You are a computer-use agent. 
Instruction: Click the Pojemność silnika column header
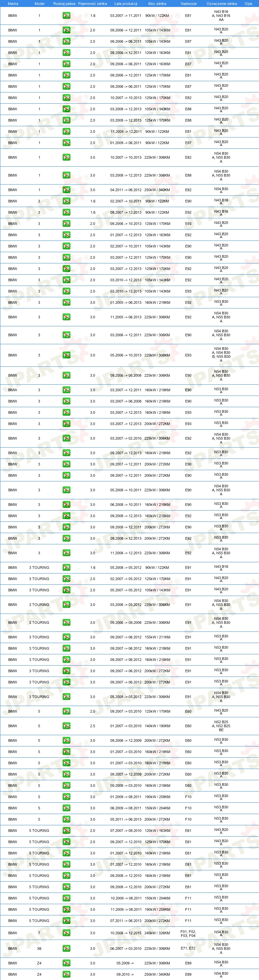(x=92, y=3)
